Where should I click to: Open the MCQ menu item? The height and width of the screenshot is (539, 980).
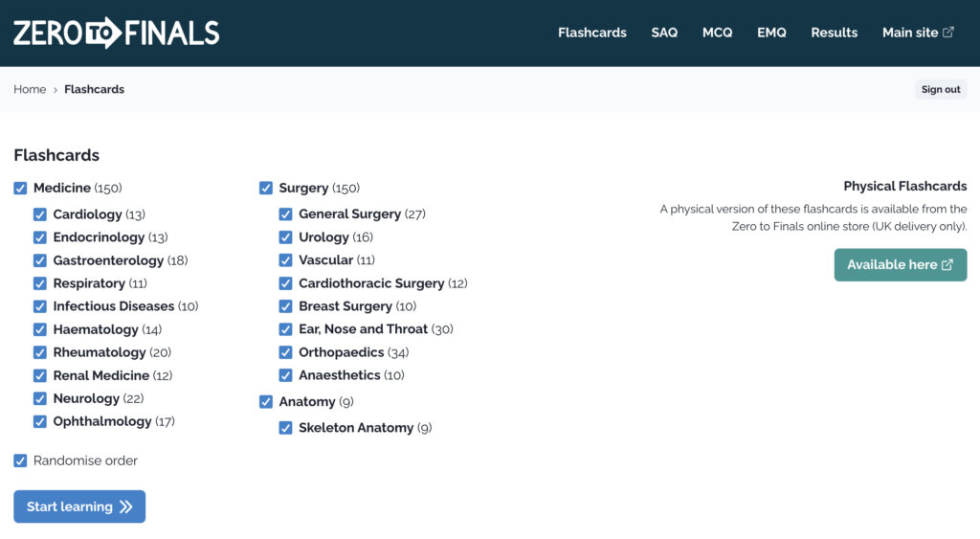tap(717, 33)
